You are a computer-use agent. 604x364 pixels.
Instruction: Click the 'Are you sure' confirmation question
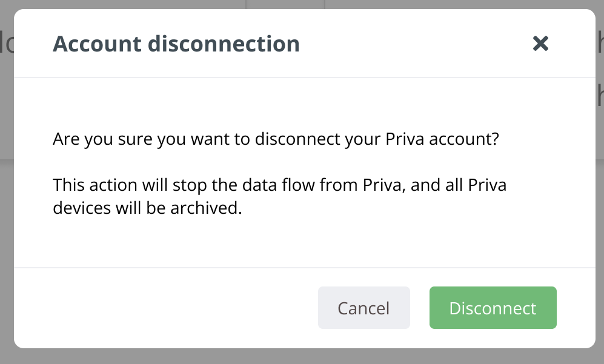276,139
